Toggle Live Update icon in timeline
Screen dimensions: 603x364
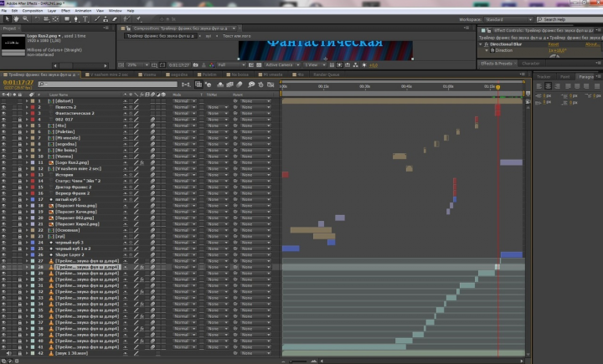pyautogui.click(x=198, y=85)
